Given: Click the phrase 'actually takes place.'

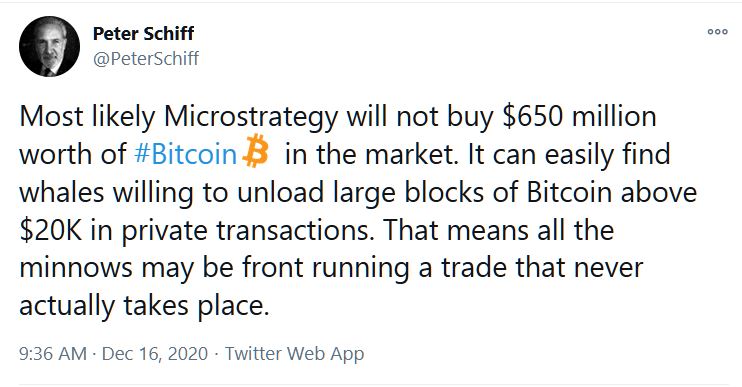Looking at the screenshot, I should 144,306.
